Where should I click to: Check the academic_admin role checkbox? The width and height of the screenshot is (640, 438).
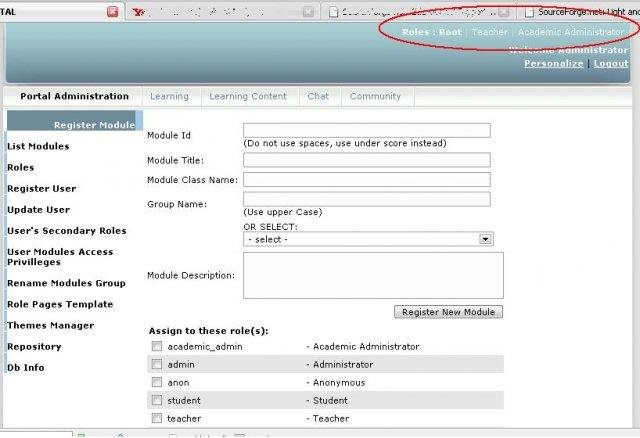point(157,347)
